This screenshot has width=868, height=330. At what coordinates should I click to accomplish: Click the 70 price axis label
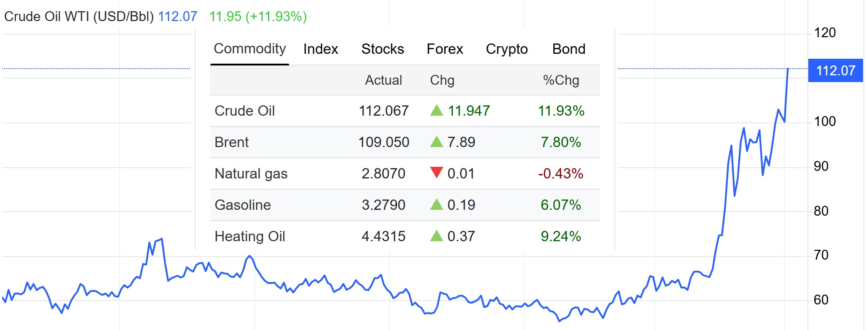(821, 255)
